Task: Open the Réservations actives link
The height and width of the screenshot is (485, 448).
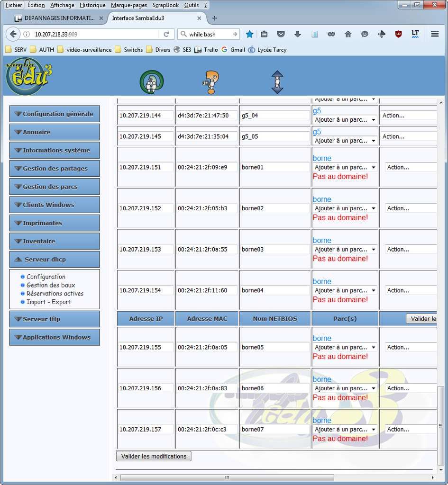Action: (55, 293)
